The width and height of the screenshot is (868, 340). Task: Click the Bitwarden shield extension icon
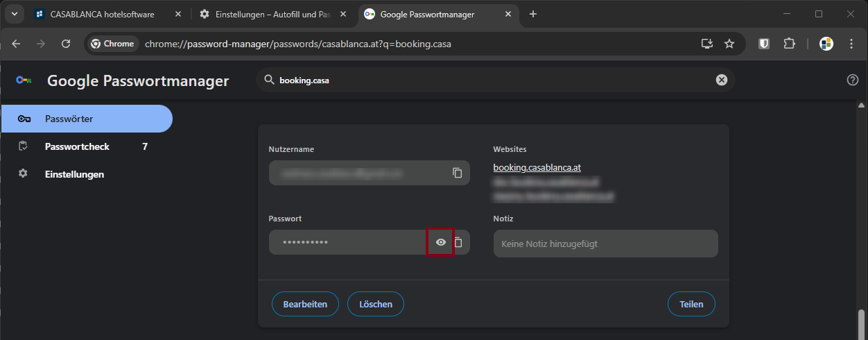pos(764,44)
